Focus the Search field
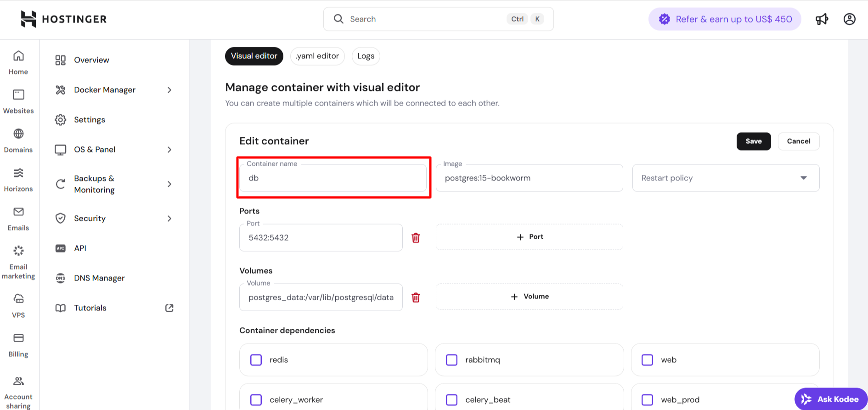The image size is (868, 410). 439,19
